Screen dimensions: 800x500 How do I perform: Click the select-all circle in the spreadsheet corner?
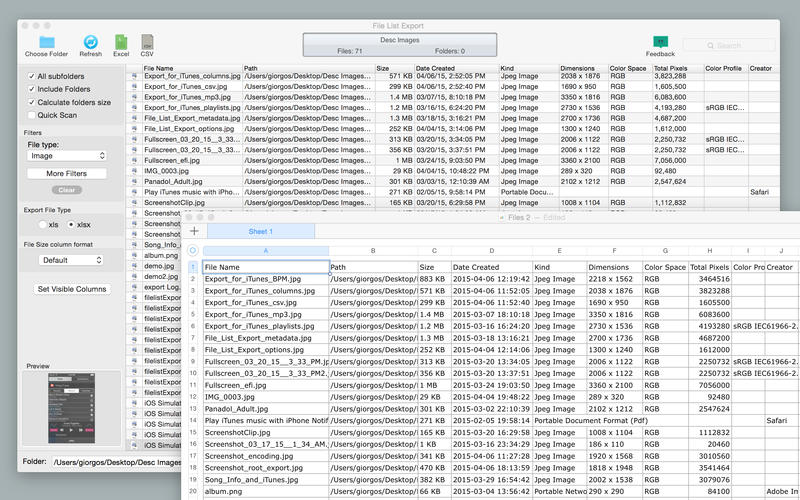tap(193, 250)
